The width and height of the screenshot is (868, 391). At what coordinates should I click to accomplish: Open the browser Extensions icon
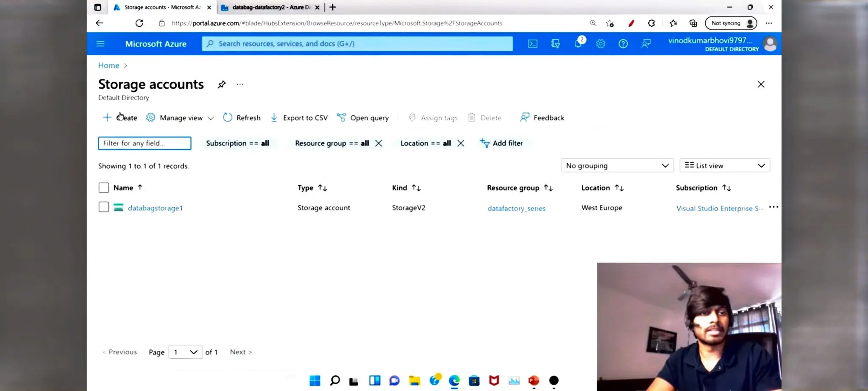[651, 23]
